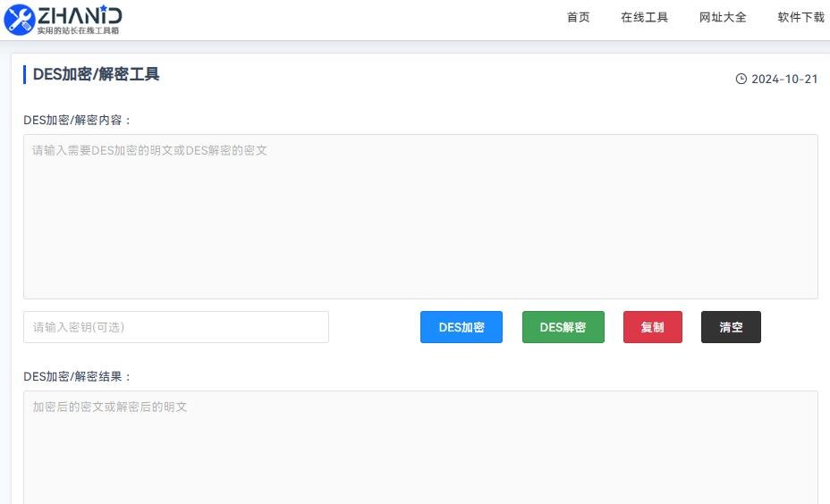Click the black 清空 button
Viewport: 830px width, 504px height.
pos(731,327)
